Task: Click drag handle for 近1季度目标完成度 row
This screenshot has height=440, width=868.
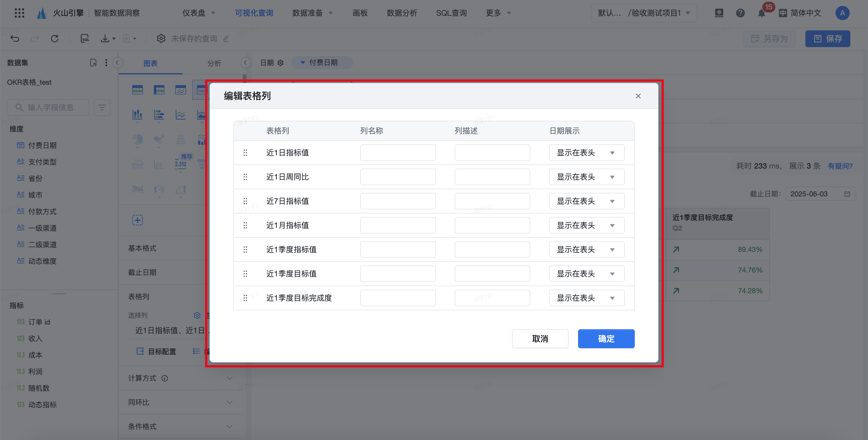Action: tap(245, 298)
